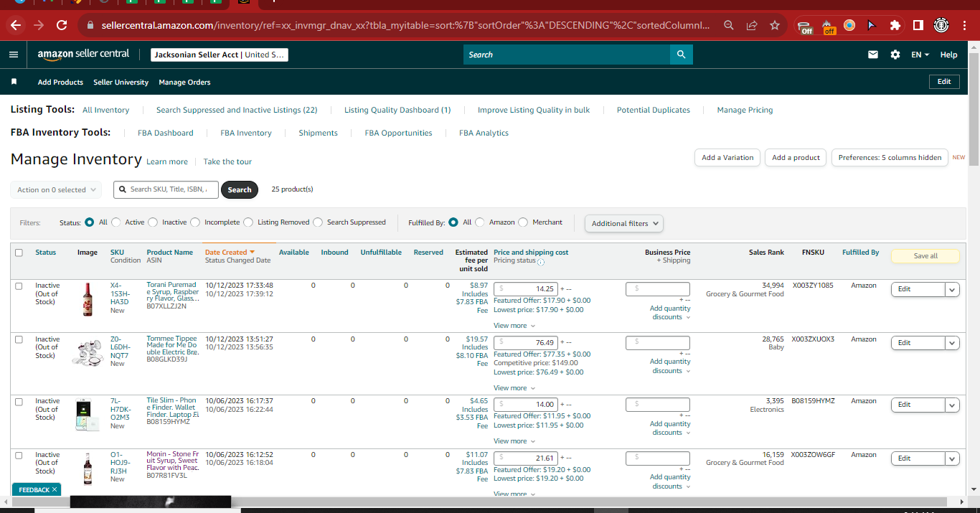Screen dimensions: 980x513
Task: Click the inventory Search button
Action: click(240, 189)
